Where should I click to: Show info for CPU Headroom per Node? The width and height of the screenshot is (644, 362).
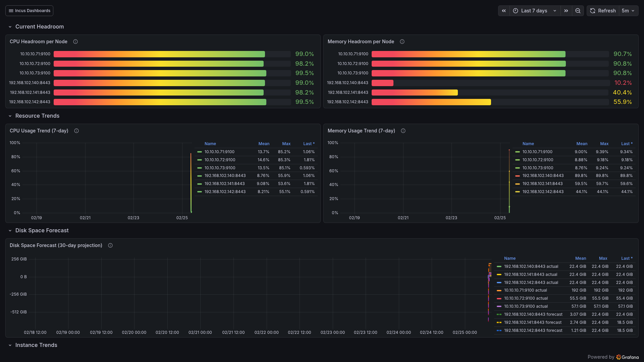coord(75,42)
